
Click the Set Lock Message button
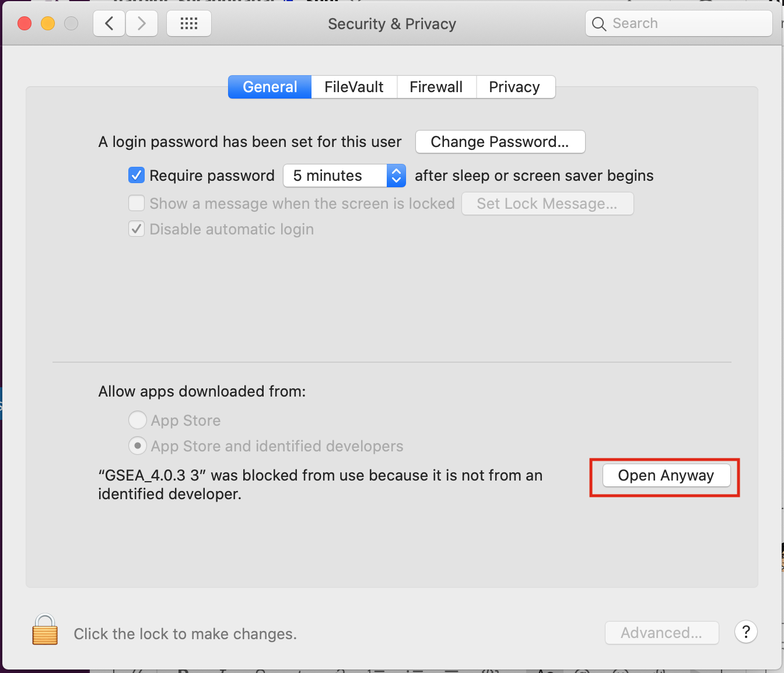547,204
